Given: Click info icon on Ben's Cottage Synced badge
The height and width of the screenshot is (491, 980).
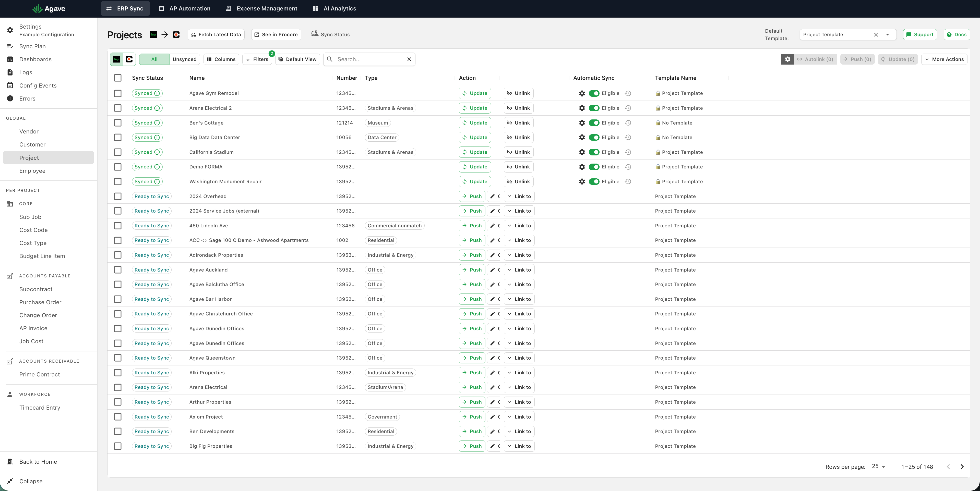Looking at the screenshot, I should 157,123.
